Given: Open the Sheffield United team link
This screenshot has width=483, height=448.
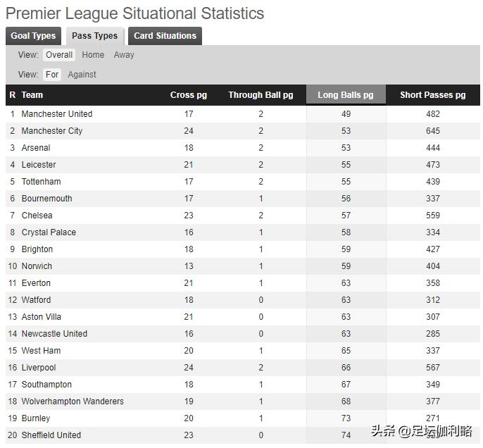Looking at the screenshot, I should pos(51,435).
